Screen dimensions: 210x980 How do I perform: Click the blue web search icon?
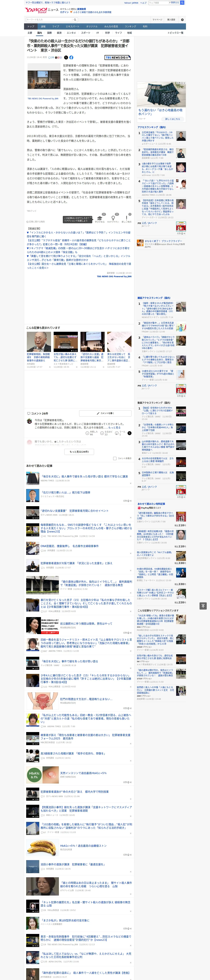182,3
